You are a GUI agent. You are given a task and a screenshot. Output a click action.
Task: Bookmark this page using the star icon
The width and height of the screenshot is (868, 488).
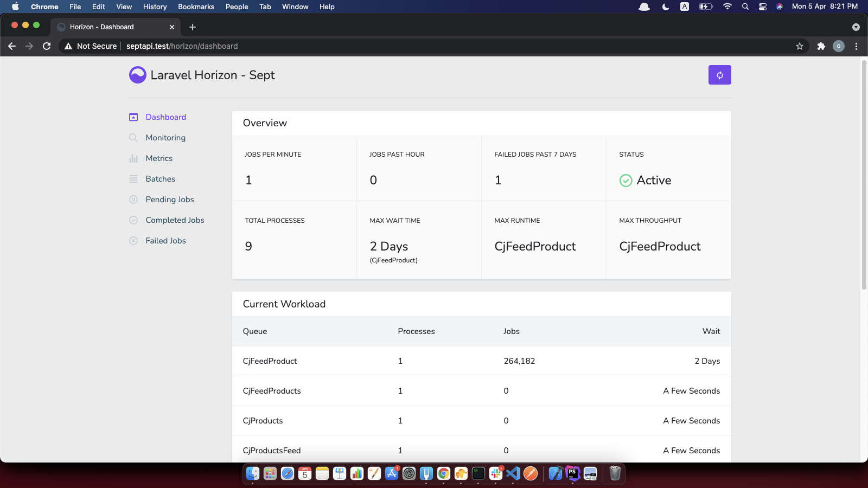(800, 46)
